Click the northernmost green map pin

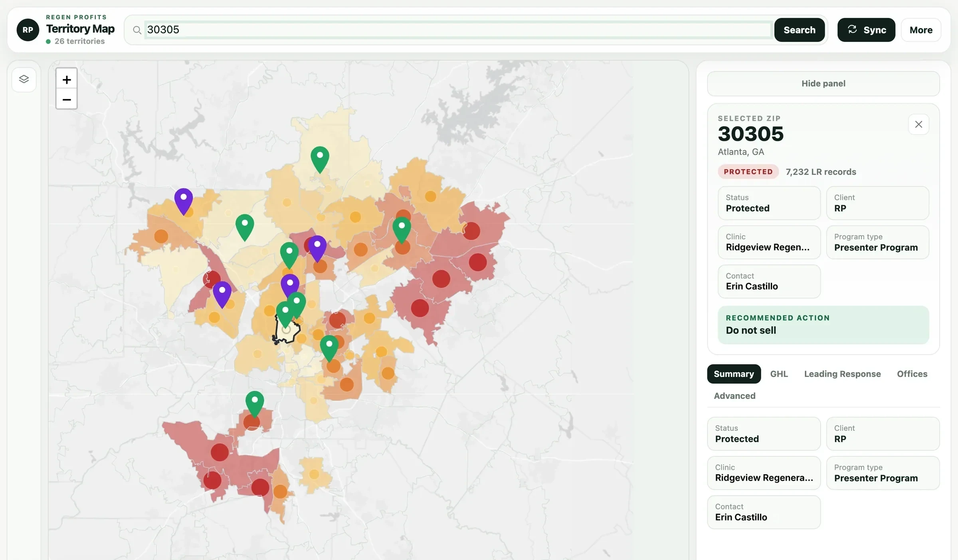coord(320,159)
